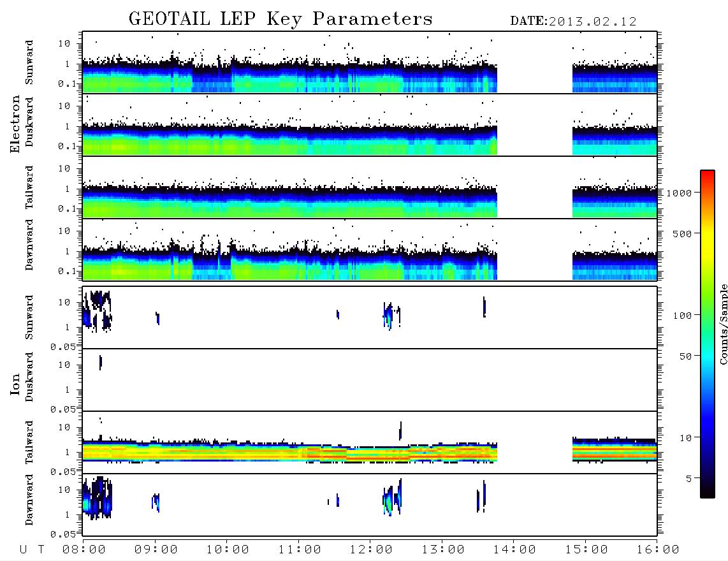The width and height of the screenshot is (728, 561).
Task: Click the GEOTAIL LEP Key Parameters title
Action: tap(280, 19)
